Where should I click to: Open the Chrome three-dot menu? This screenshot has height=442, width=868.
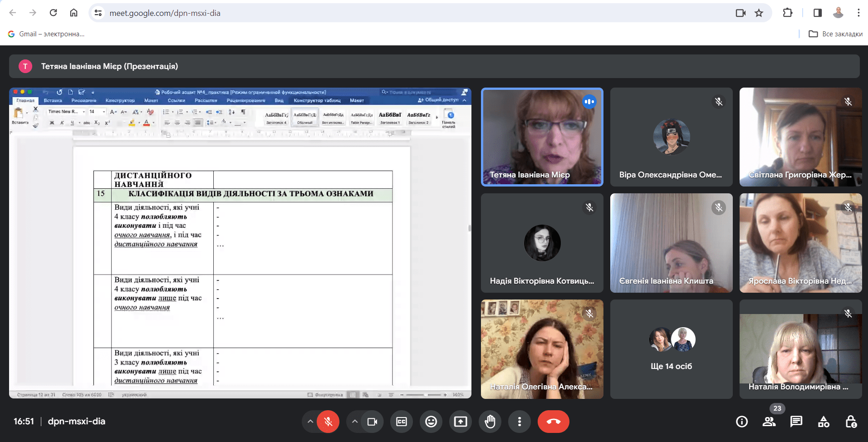[x=858, y=13]
